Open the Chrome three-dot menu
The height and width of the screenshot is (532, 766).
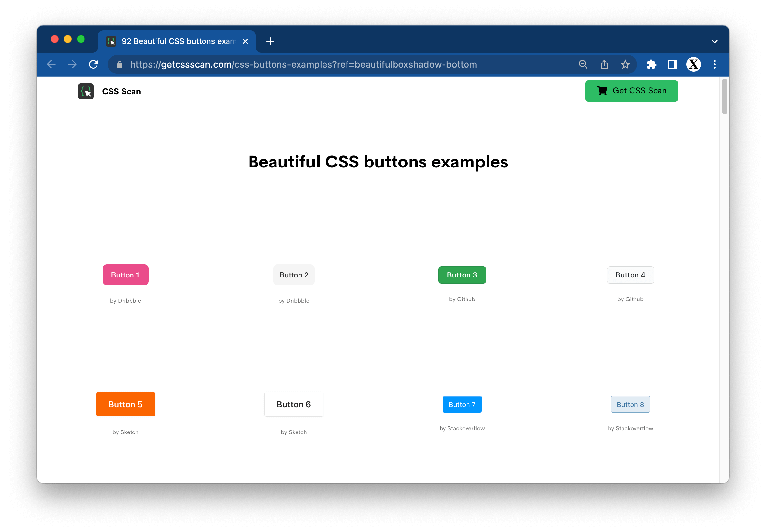[714, 64]
